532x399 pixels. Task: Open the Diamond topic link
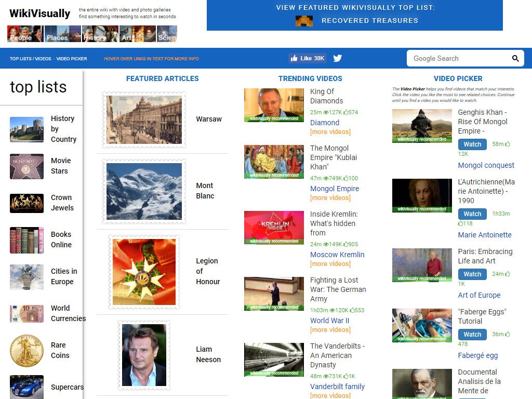tap(325, 123)
